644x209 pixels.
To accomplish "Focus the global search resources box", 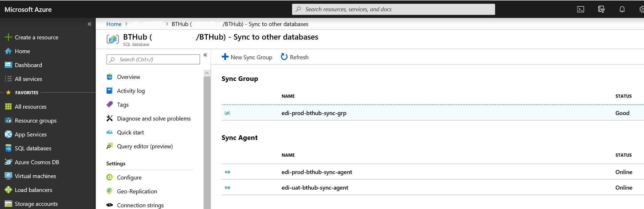I will 394,9.
